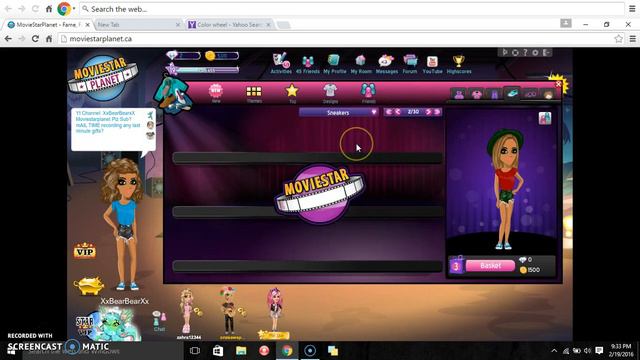Open My Profile icon

coord(334,64)
